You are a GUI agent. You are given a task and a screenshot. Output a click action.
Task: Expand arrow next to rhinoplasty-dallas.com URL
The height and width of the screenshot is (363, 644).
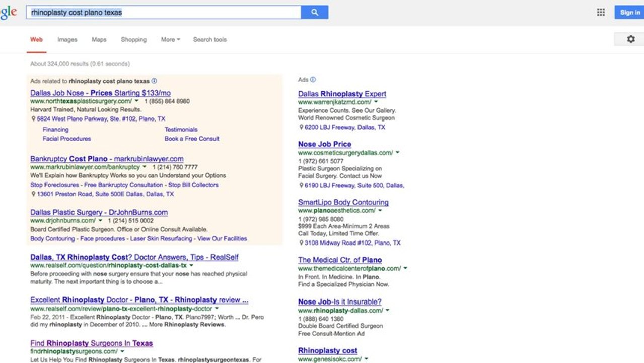click(x=387, y=311)
